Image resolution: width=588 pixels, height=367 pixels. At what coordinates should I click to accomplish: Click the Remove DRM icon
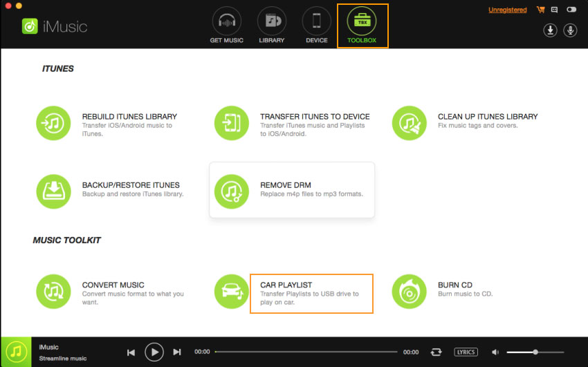231,191
